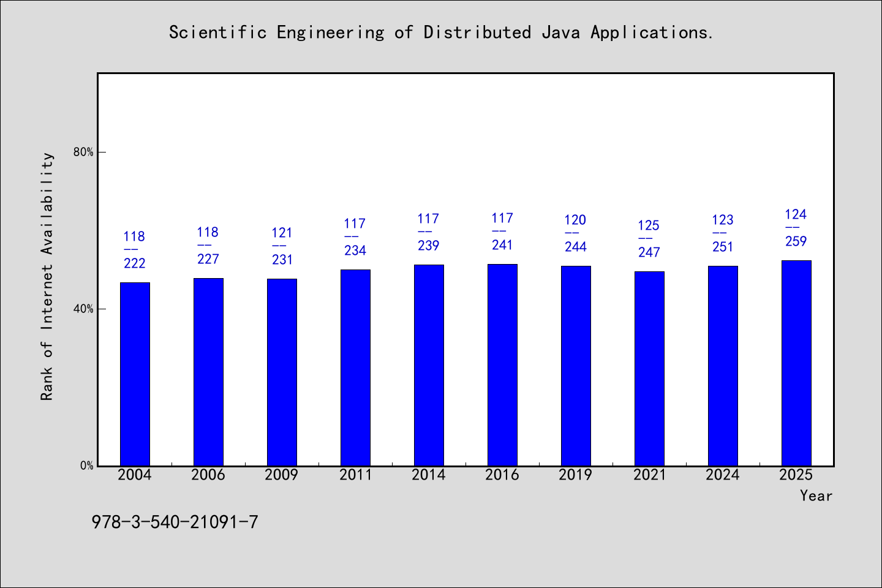This screenshot has width=882, height=588.
Task: Click the x-axis label 2009
Action: [x=282, y=475]
